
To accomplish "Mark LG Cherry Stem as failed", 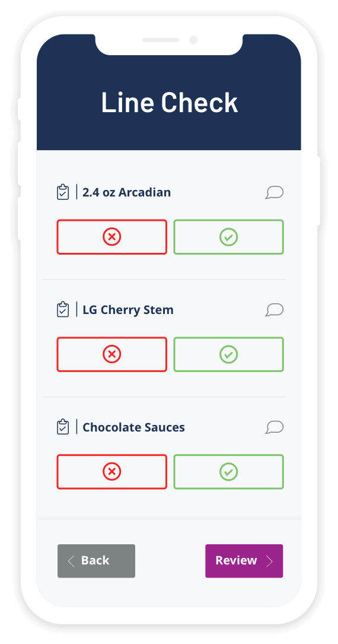I will pos(111,354).
